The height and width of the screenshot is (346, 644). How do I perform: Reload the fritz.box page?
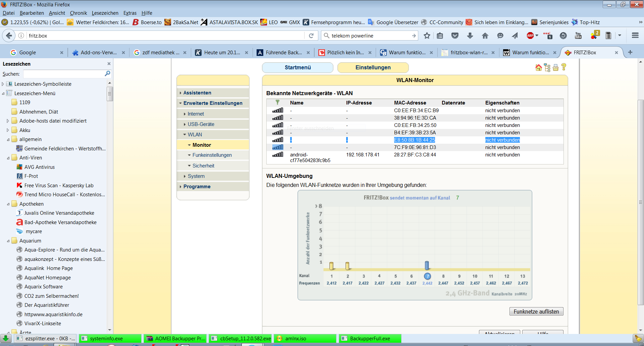[311, 36]
